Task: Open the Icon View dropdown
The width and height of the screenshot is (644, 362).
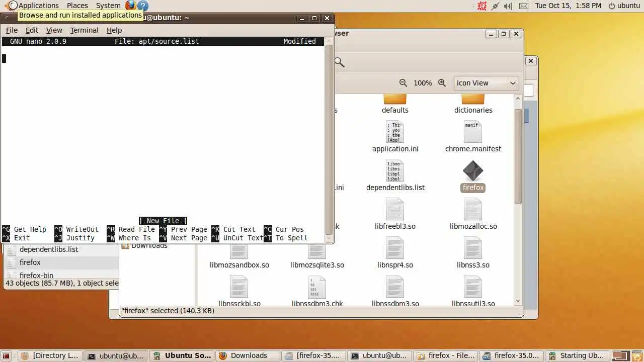Action: pos(486,83)
